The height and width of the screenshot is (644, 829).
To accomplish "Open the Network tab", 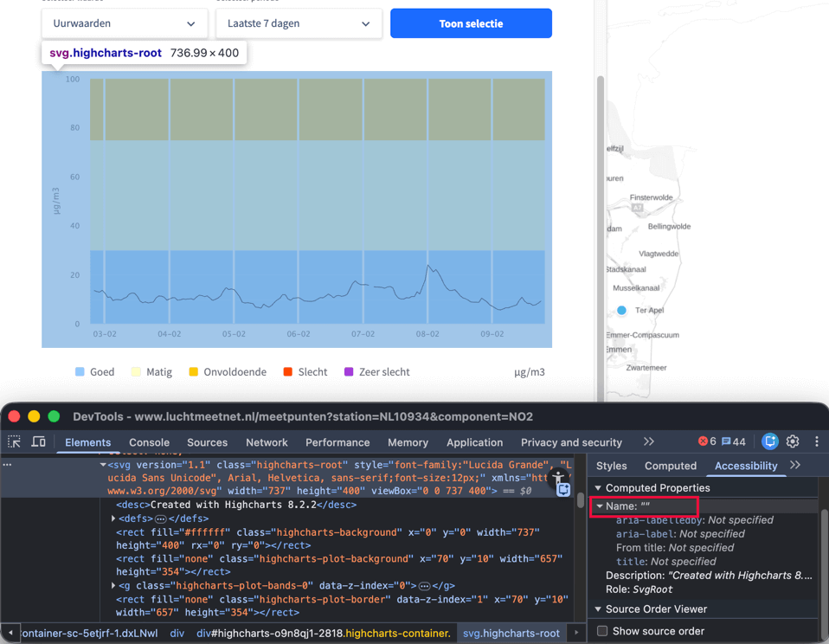I will click(x=267, y=442).
